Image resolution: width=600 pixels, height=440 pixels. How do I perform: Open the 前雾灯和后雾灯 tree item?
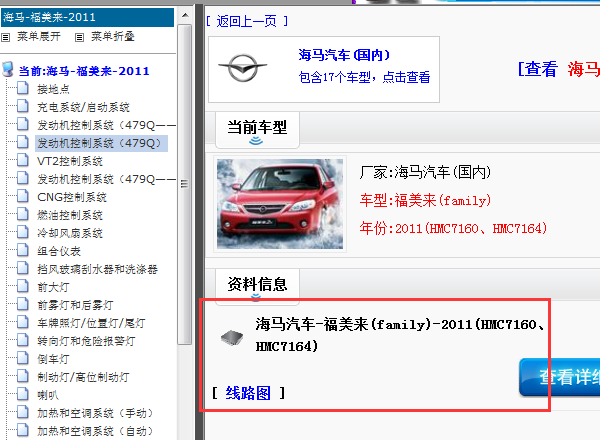click(75, 305)
